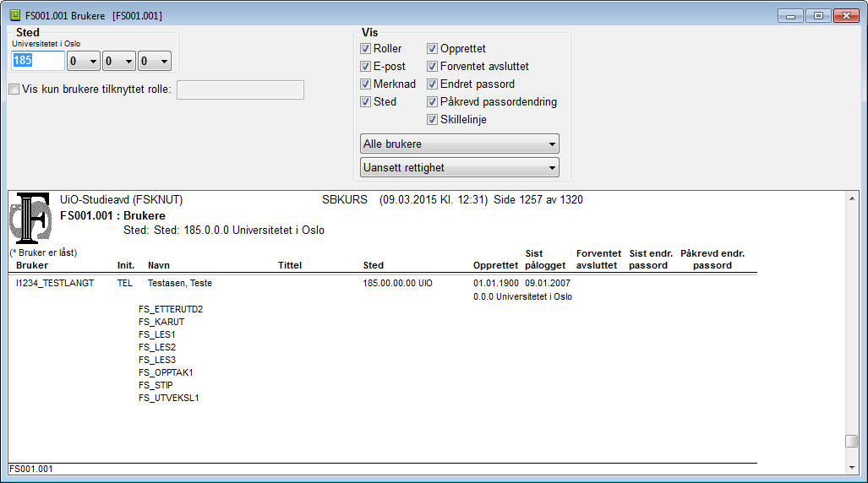Click the Navn column header

click(158, 266)
